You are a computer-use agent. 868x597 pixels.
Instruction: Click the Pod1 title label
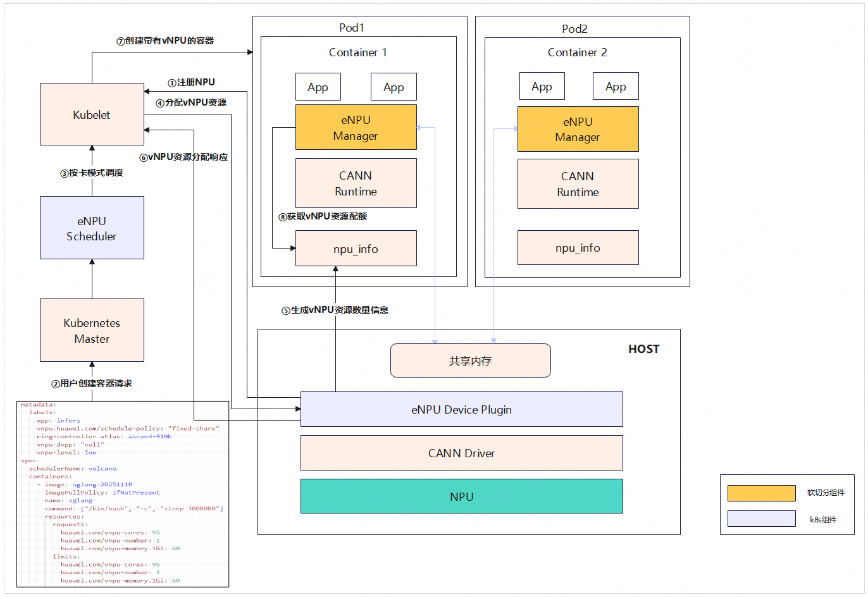point(352,27)
